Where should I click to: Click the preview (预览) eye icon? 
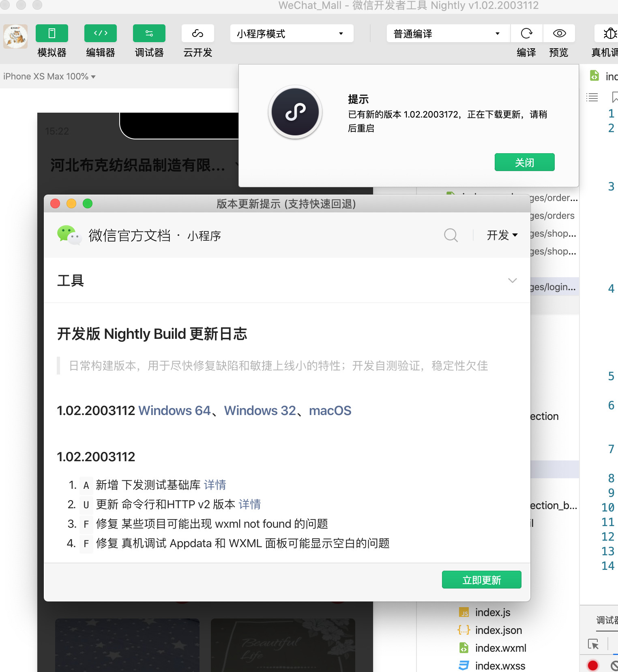tap(559, 33)
